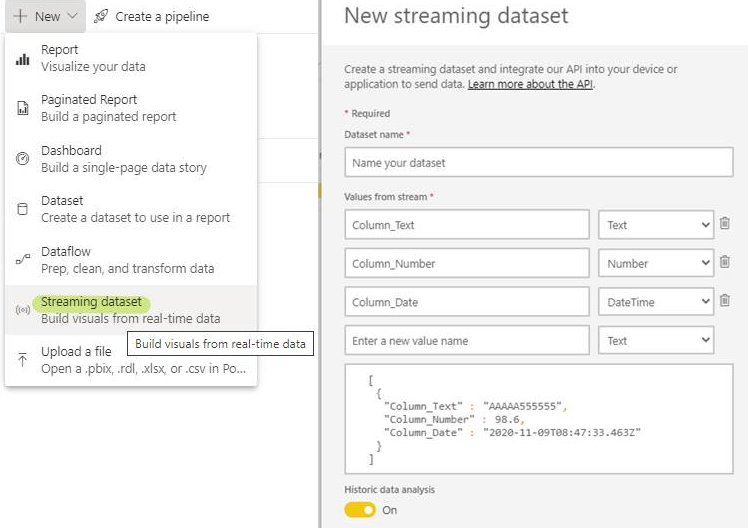Open the DateTime type dropdown

click(656, 302)
